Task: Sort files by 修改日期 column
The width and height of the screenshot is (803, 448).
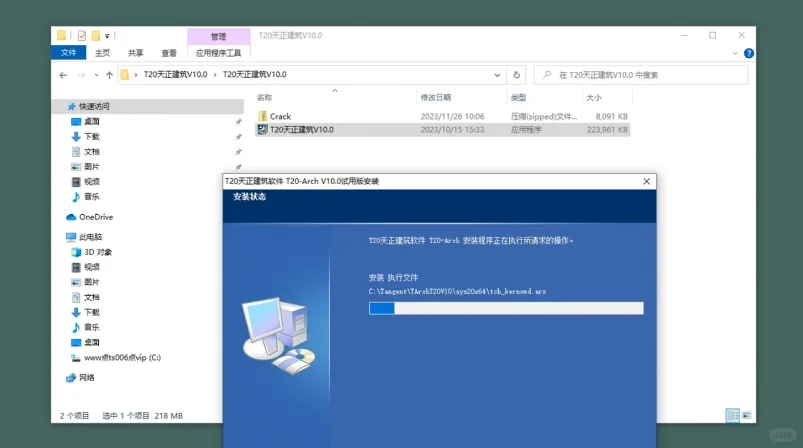Action: [x=436, y=97]
